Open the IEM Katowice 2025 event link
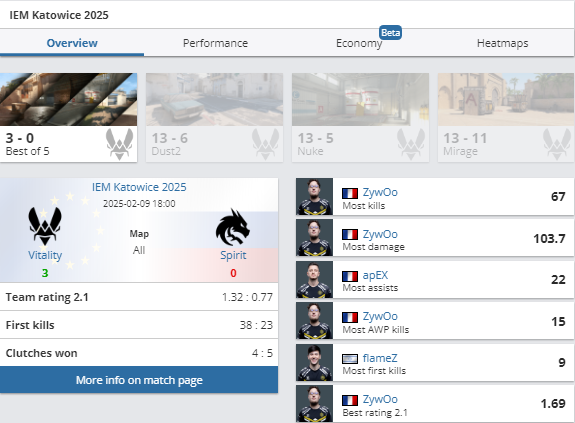This screenshot has width=575, height=423. point(139,187)
